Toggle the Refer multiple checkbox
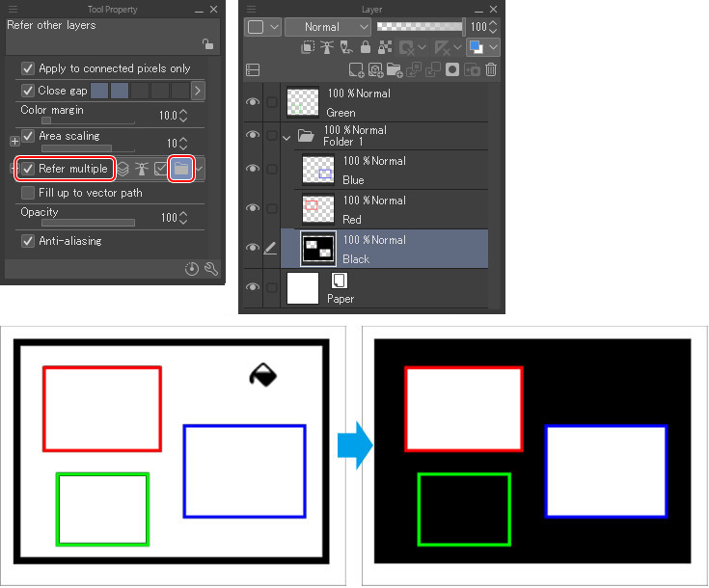The image size is (709, 588). pyautogui.click(x=28, y=169)
